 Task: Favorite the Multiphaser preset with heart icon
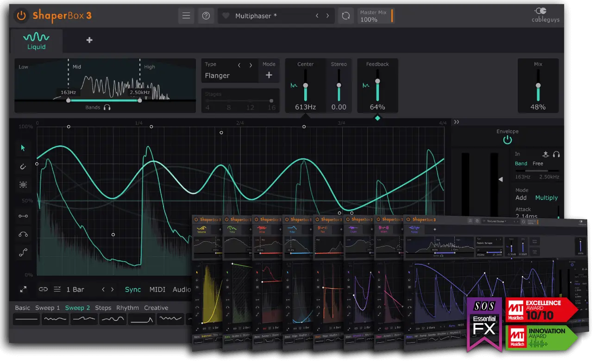point(226,16)
